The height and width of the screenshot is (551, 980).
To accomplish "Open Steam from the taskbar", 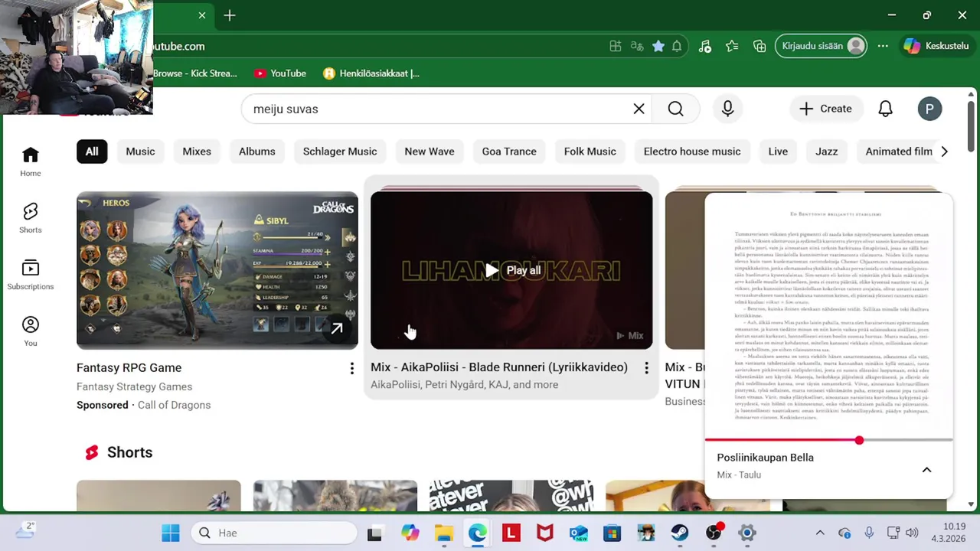I will (x=679, y=533).
